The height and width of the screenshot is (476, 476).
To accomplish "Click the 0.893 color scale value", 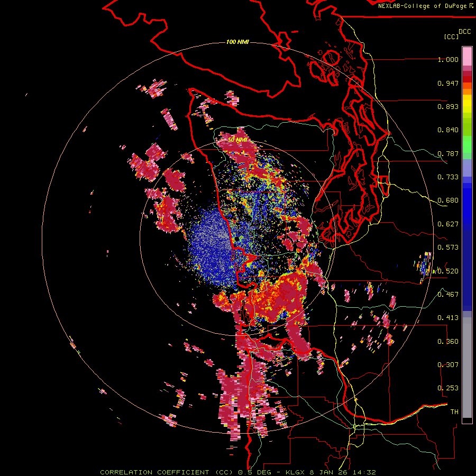I will pos(448,106).
